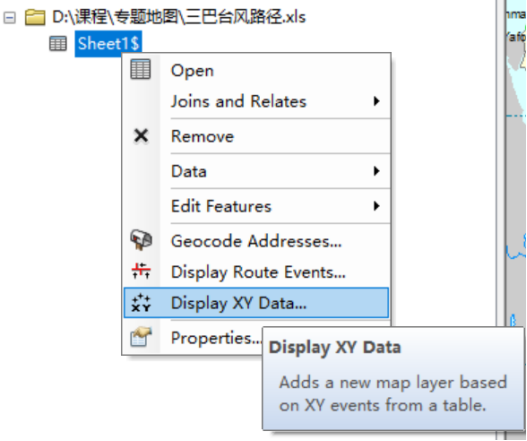The width and height of the screenshot is (527, 441).
Task: Click the yellow folder icon for xls path
Action: point(35,17)
